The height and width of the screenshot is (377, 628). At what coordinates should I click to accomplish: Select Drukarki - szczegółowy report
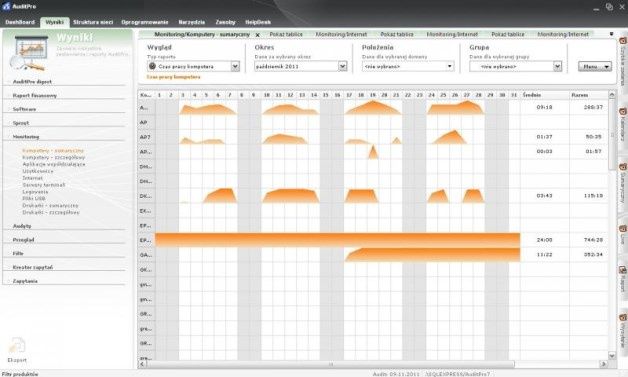click(51, 212)
